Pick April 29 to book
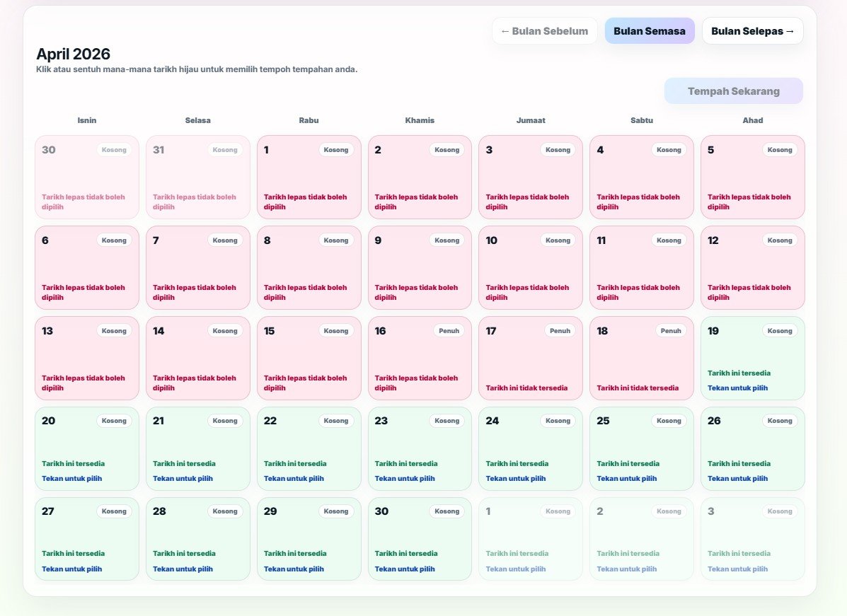The image size is (847, 616). coord(309,539)
